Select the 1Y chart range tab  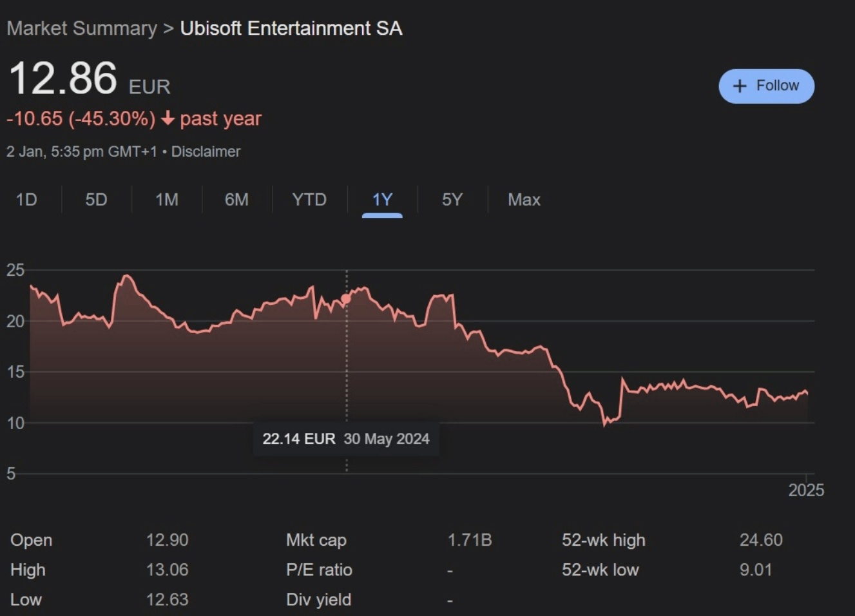tap(382, 200)
